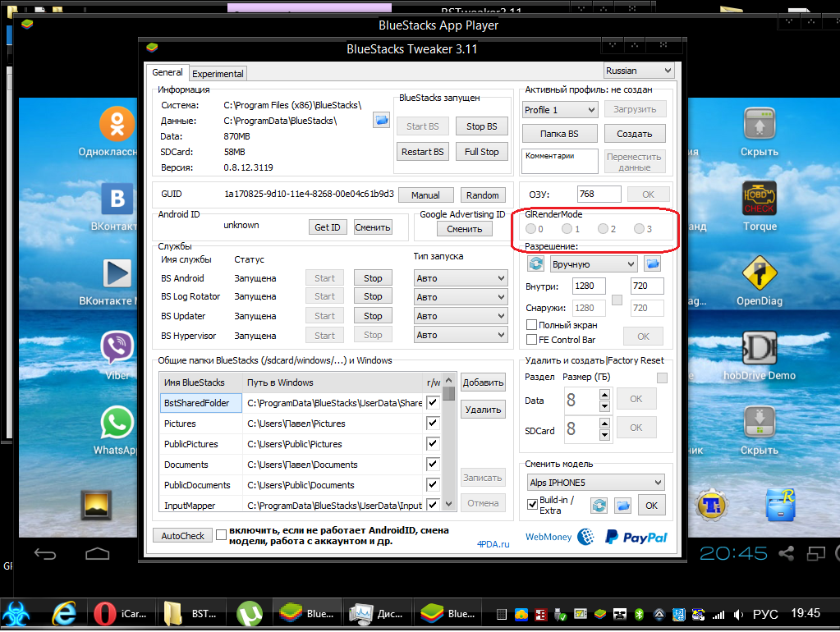
Task: Click the ОЗУ memory input field
Action: point(598,194)
